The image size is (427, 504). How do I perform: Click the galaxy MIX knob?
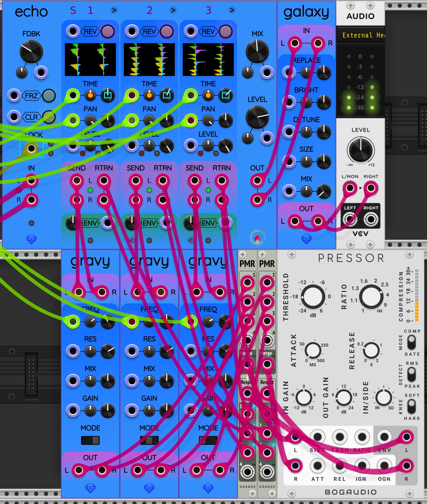coord(324,191)
